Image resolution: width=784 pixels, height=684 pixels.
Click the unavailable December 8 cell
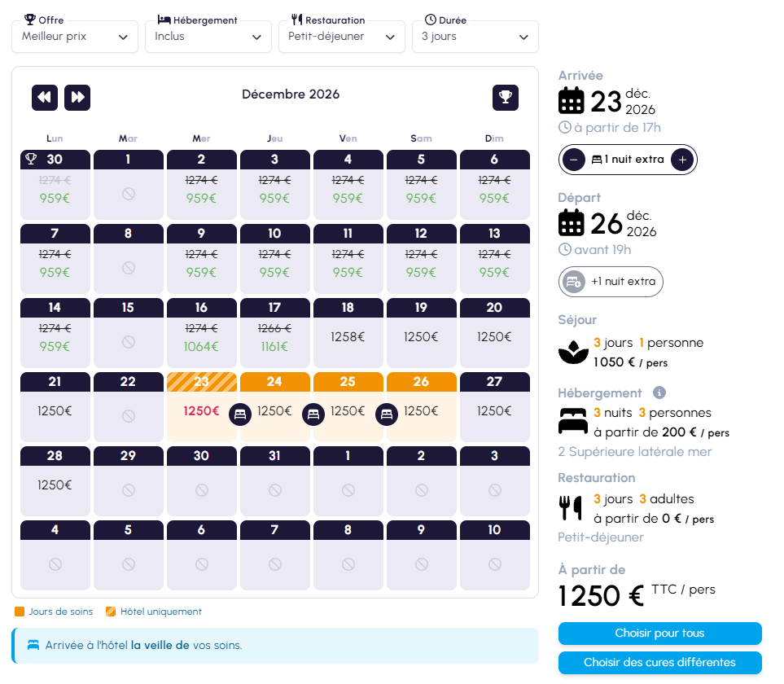tap(129, 258)
